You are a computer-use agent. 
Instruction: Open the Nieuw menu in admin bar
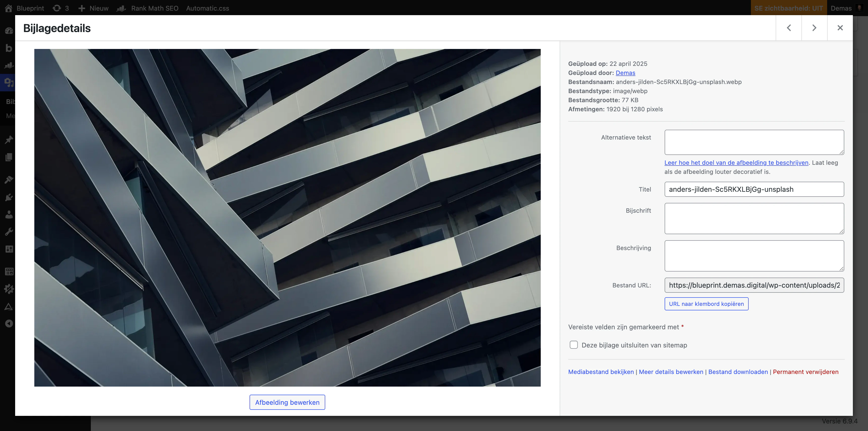(93, 8)
